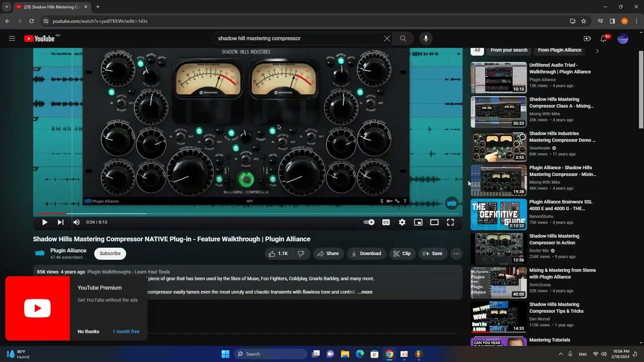Screen dimensions: 644x362
Task: Open File Explorer from the taskbar
Action: click(x=345, y=354)
